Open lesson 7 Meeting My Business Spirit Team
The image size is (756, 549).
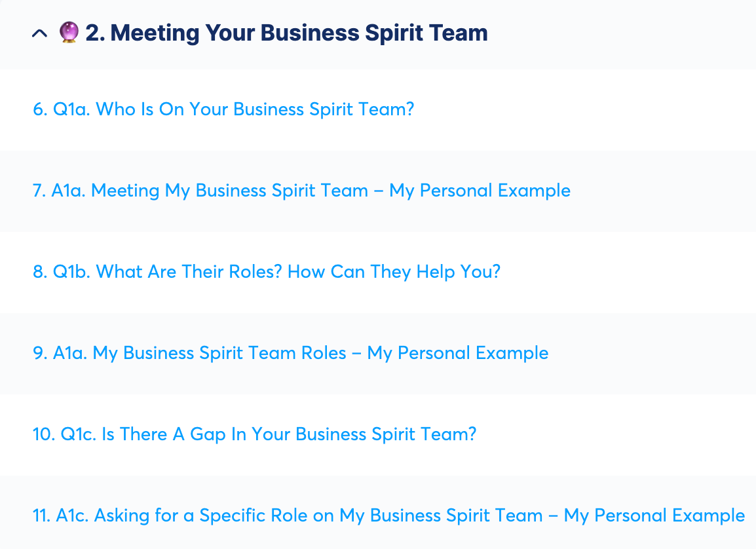301,191
